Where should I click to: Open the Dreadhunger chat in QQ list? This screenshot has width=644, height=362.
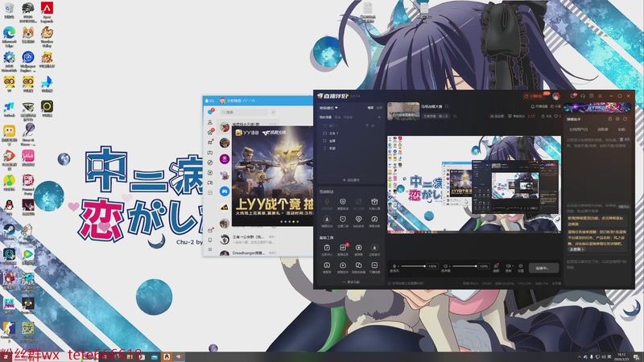pyautogui.click(x=248, y=253)
